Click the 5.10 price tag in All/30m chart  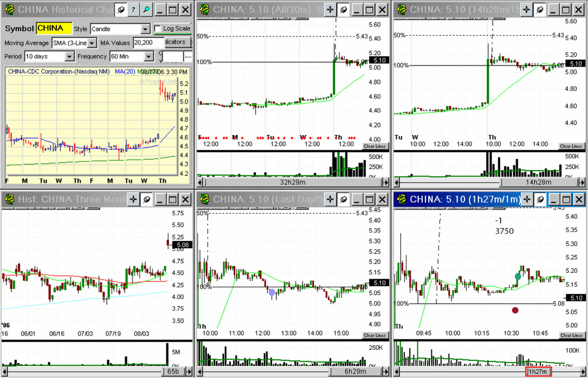click(379, 60)
